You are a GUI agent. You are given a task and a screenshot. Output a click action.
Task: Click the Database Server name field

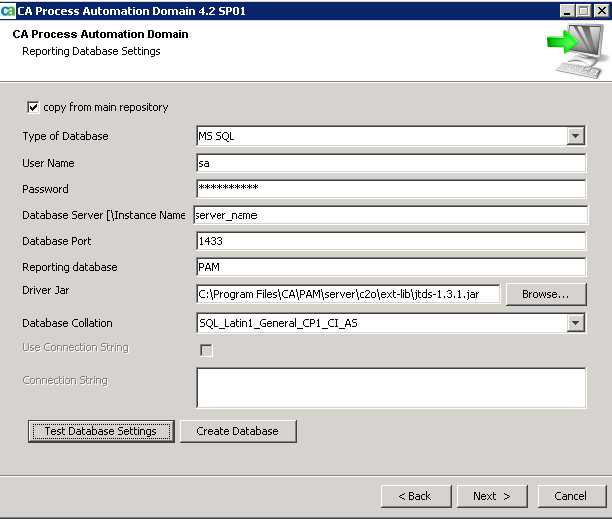(390, 215)
